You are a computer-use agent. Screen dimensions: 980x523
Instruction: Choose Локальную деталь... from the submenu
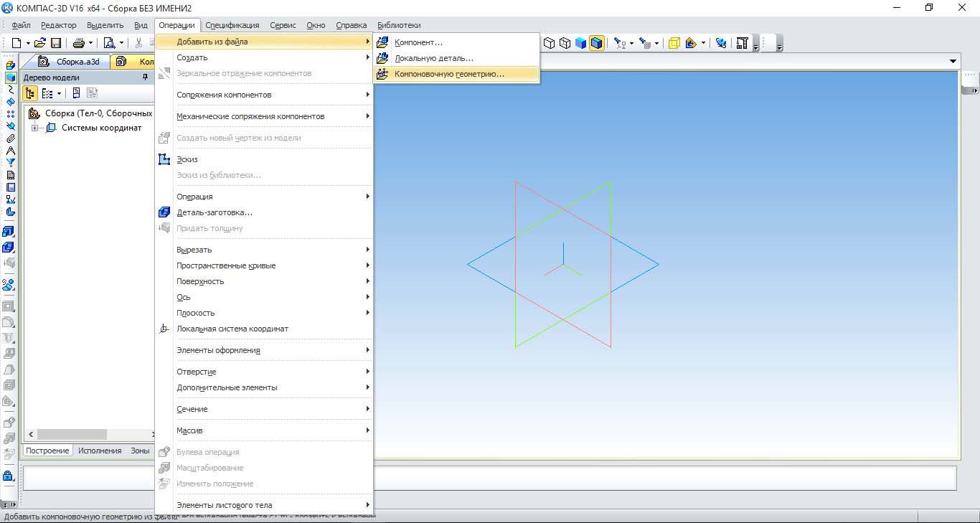pos(456,58)
